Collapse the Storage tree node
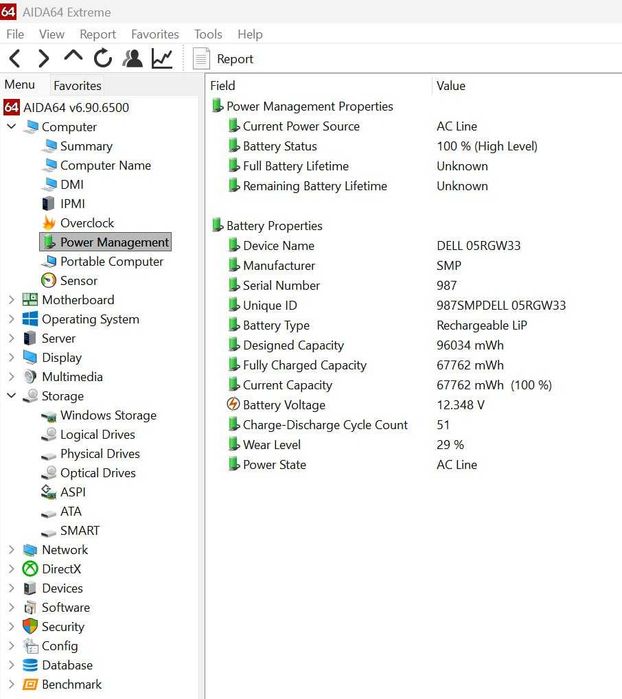 pos(12,396)
